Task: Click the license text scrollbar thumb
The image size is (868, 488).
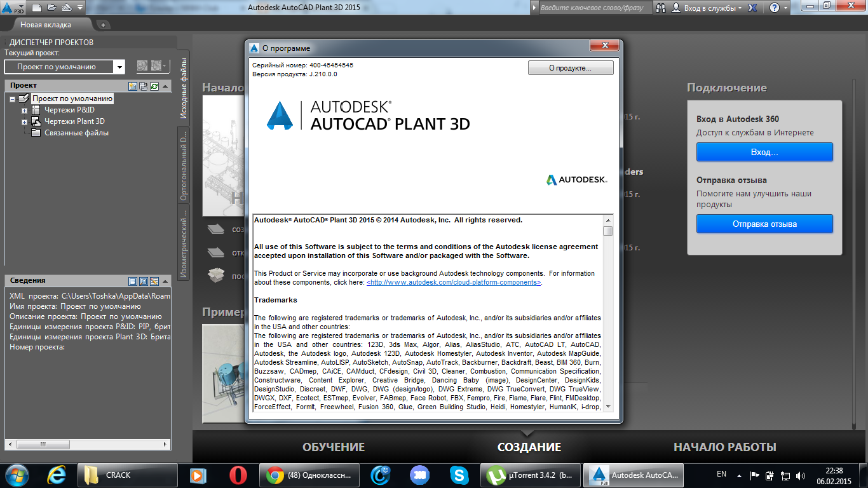Action: point(608,231)
